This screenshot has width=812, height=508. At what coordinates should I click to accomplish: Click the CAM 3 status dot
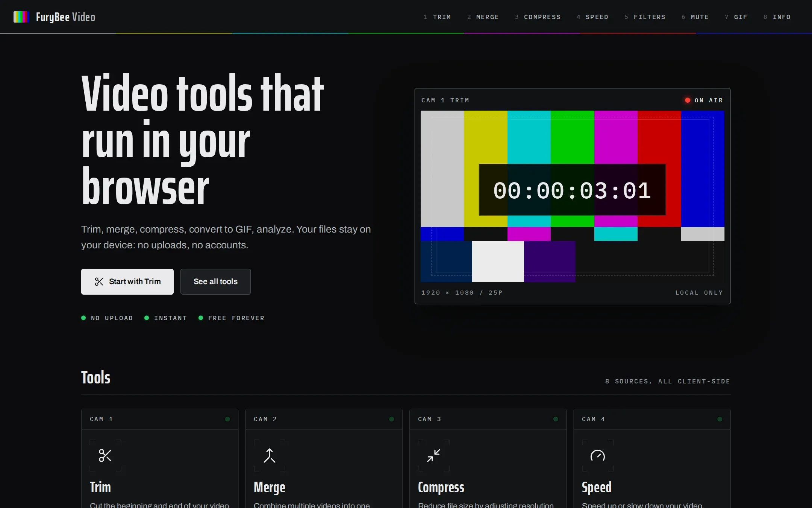pyautogui.click(x=556, y=419)
